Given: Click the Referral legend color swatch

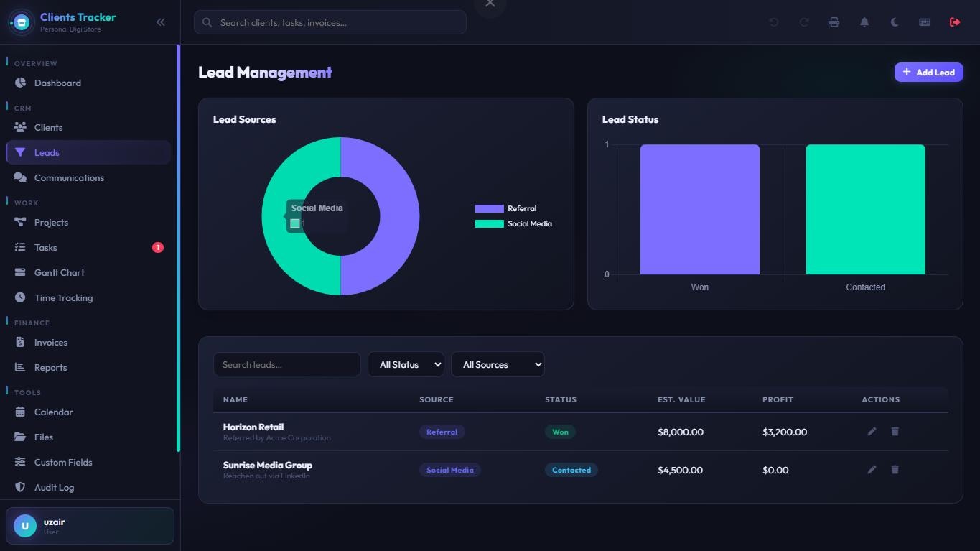Looking at the screenshot, I should tap(489, 208).
